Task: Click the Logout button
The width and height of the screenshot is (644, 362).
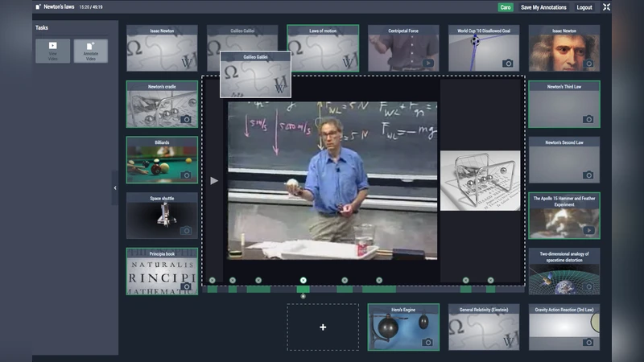Action: (x=584, y=7)
